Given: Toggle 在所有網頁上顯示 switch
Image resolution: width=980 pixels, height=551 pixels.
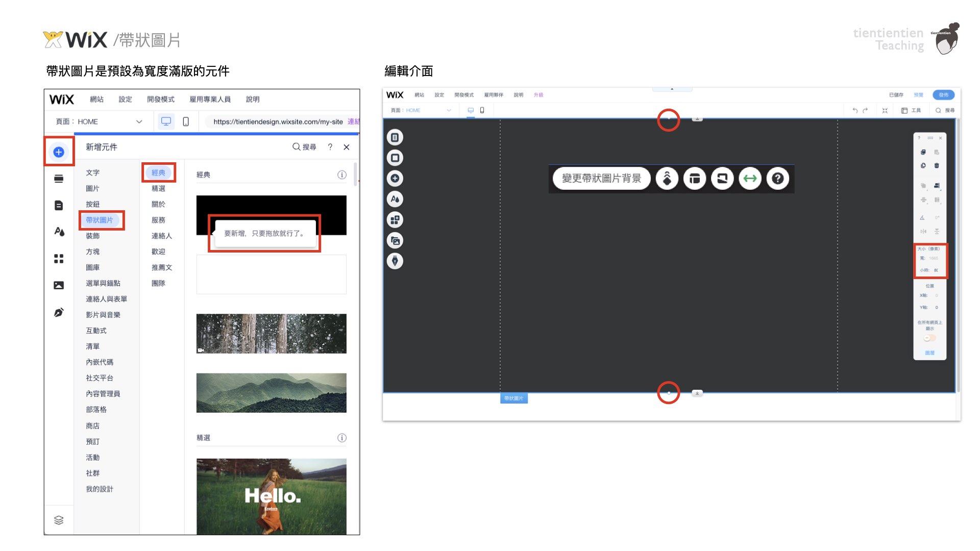Looking at the screenshot, I should (x=929, y=338).
